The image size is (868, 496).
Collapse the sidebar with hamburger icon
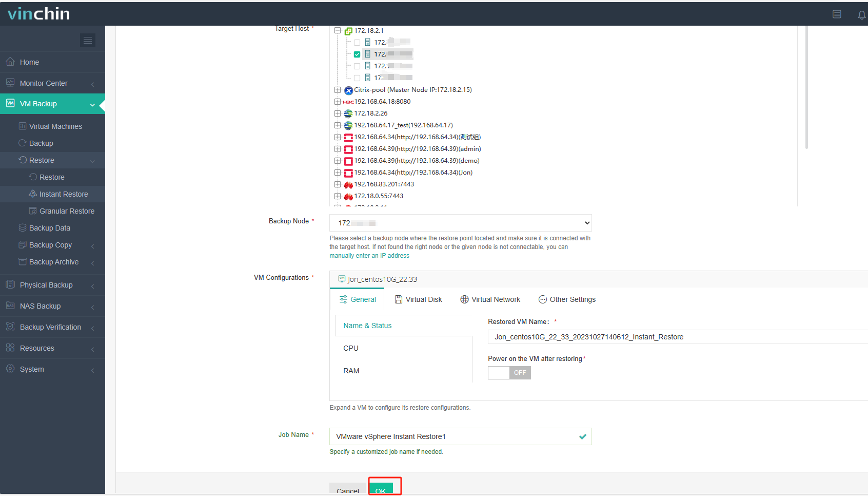(x=88, y=40)
